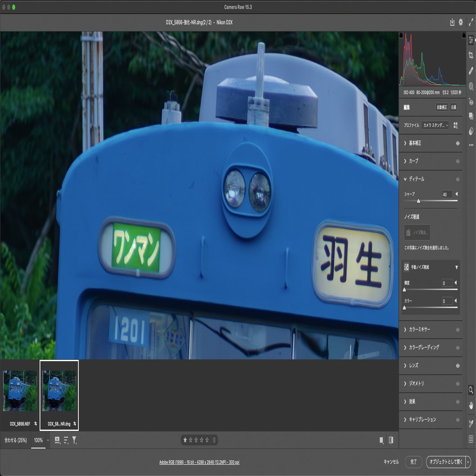This screenshot has height=476, width=476.
Task: Set zoom to 合わせる (25%) fit
Action: (15, 440)
